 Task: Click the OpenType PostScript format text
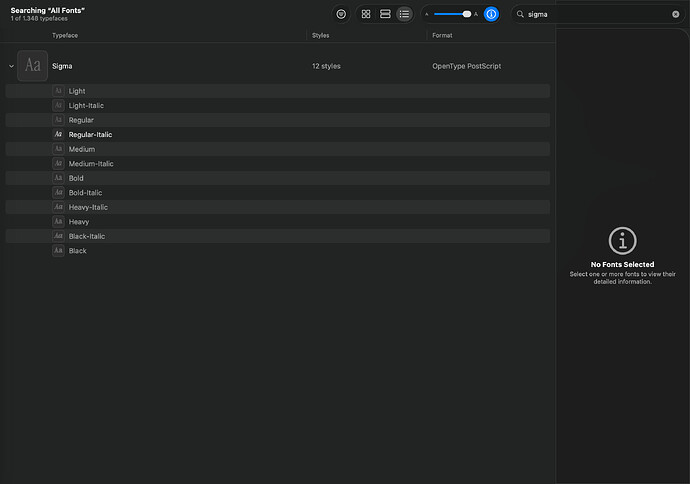466,66
